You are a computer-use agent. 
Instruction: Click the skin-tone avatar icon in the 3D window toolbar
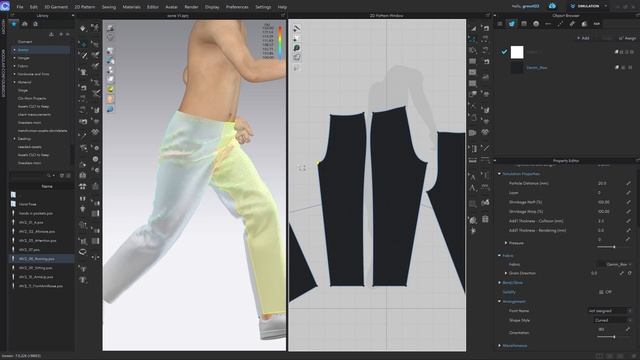tap(110, 99)
